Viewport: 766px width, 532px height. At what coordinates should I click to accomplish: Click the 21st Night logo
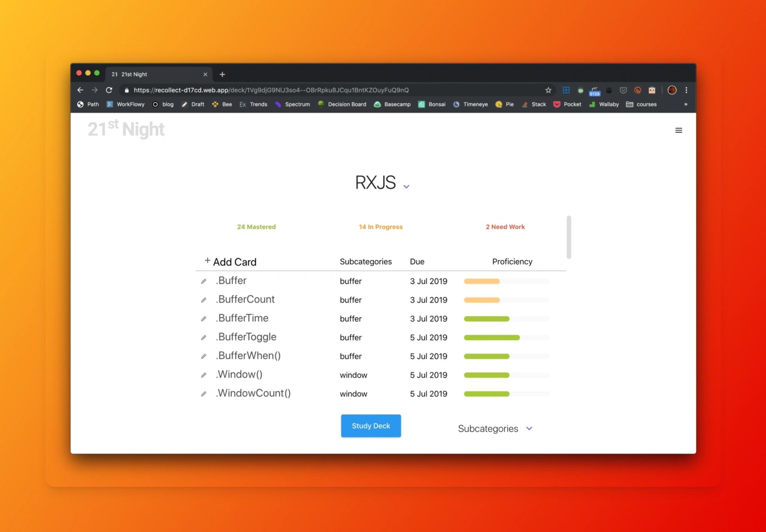coord(126,129)
